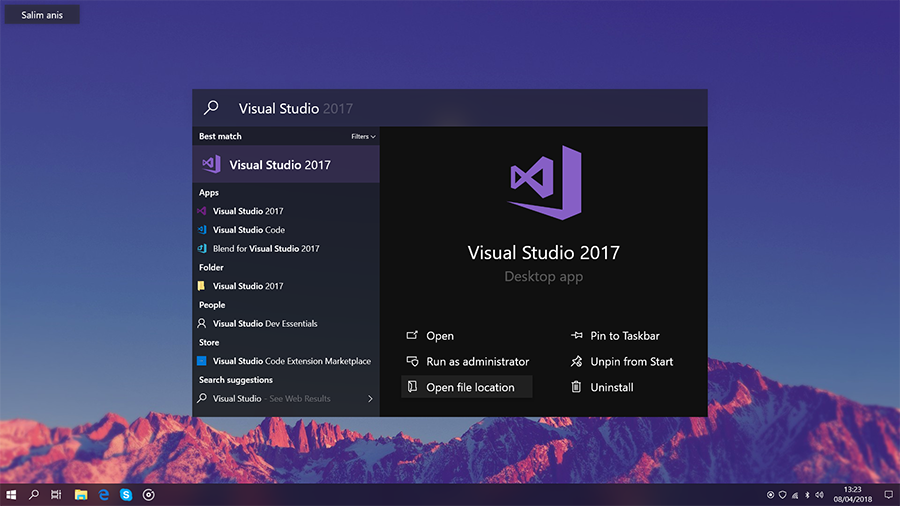Click the Open launch icon
The image size is (900, 506).
412,335
